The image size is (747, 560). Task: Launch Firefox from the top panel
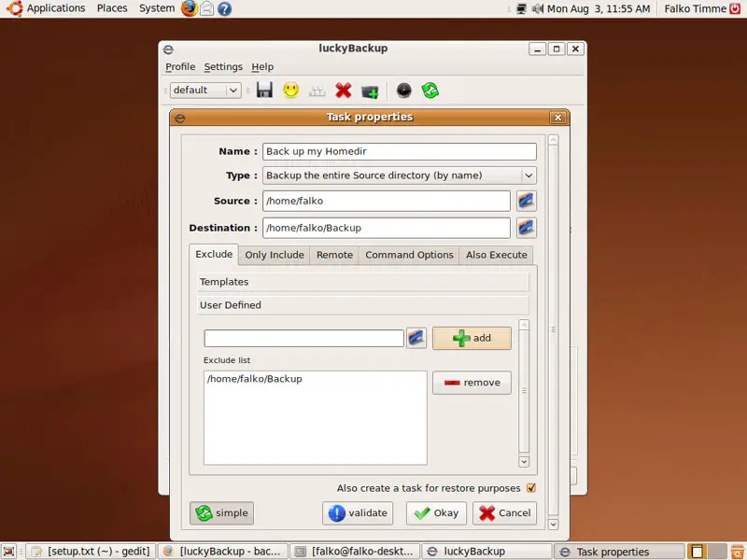point(190,8)
